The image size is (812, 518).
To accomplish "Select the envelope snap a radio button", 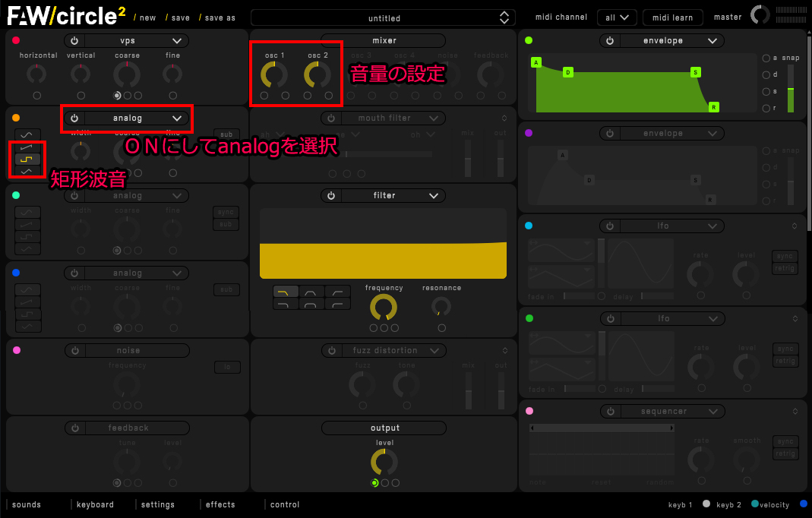I will pos(766,58).
